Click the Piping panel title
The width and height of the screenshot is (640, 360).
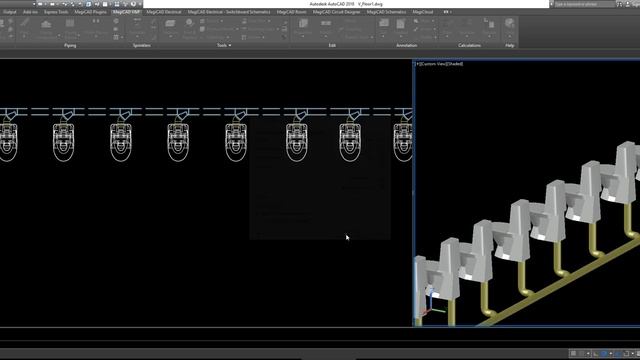pyautogui.click(x=70, y=45)
